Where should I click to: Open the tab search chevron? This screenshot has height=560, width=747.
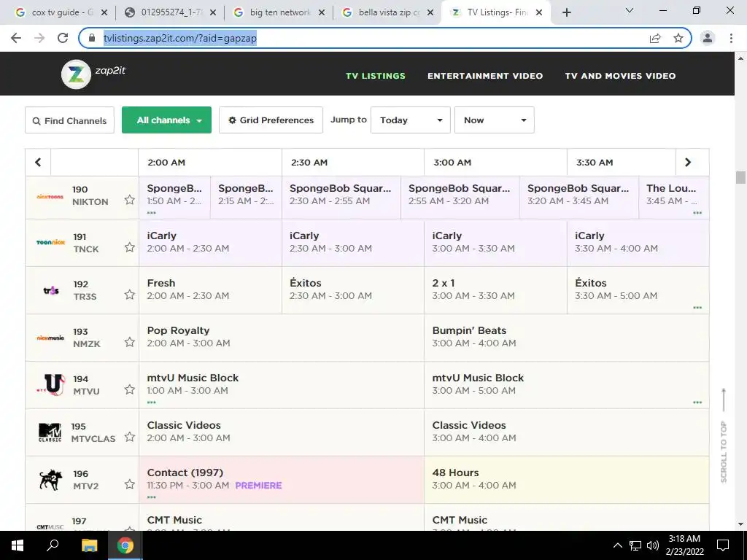coord(630,10)
